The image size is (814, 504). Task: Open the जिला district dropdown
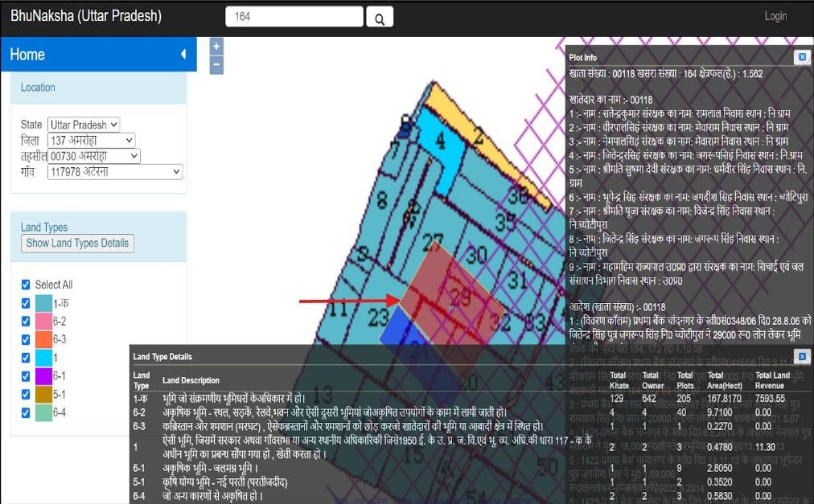[x=91, y=140]
